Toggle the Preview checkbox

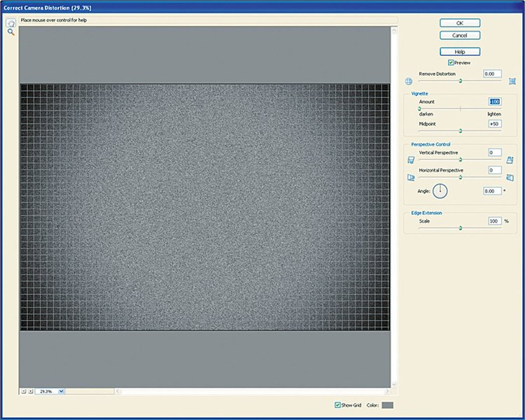click(x=451, y=62)
